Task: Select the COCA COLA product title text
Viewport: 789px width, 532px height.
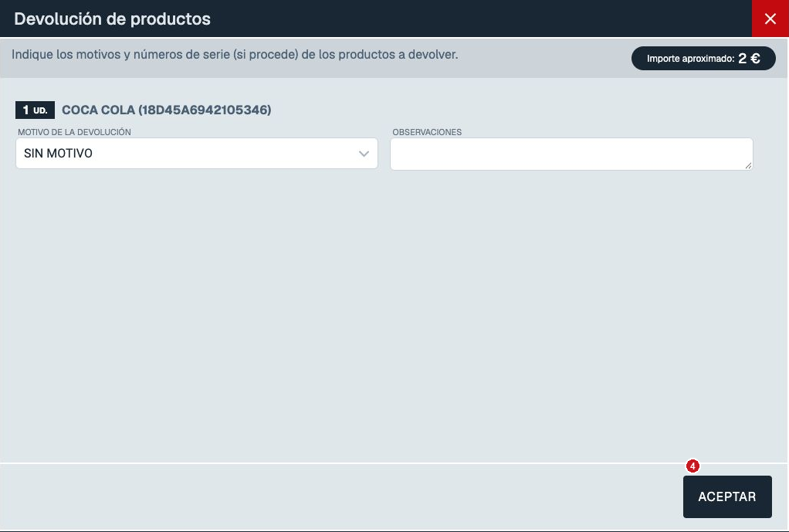Action: [166, 110]
